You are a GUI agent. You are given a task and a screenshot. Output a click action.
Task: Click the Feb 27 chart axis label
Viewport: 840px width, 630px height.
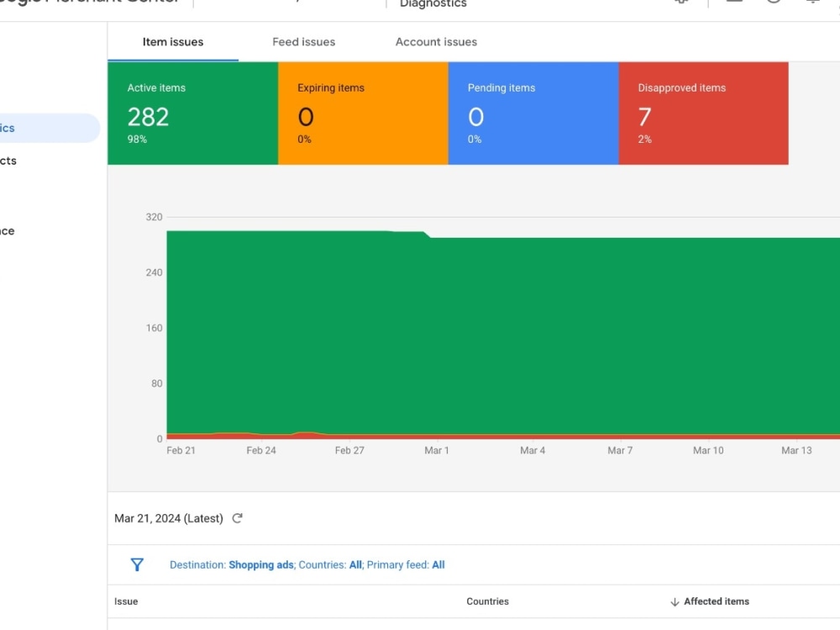coord(349,450)
